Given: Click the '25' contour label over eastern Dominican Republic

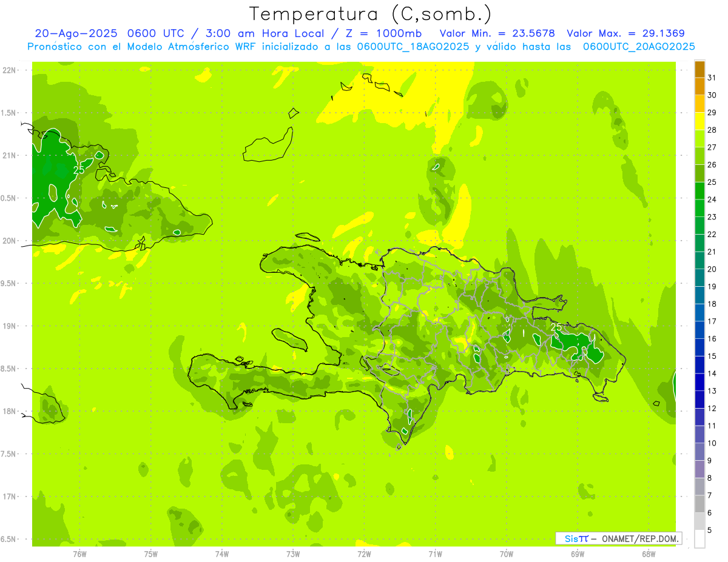Looking at the screenshot, I should coord(556,327).
